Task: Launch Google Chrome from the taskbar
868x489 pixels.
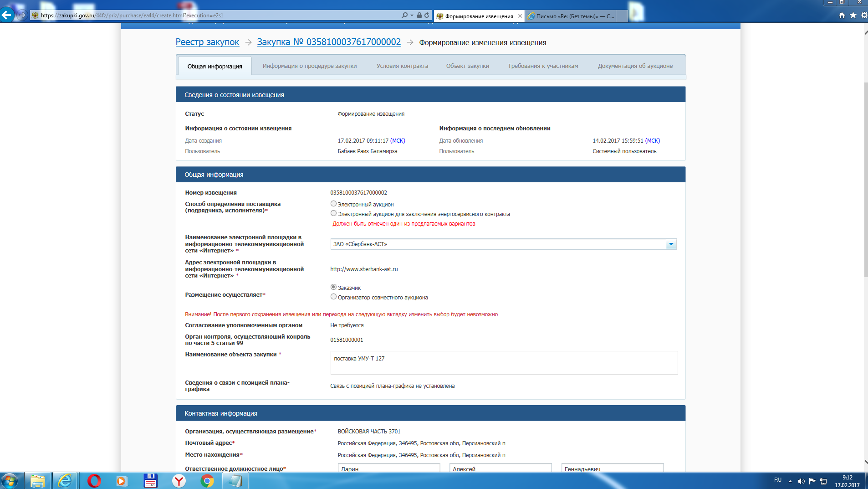Action: point(207,481)
